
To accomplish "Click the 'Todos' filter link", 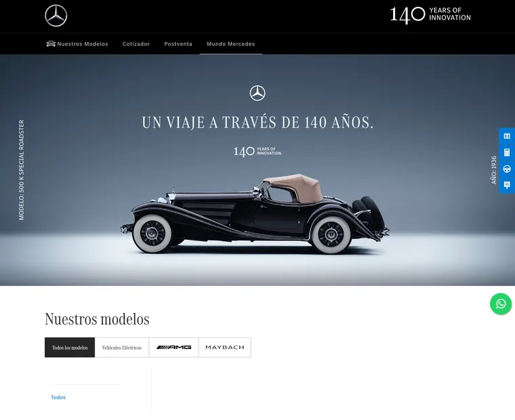I will coord(58,398).
